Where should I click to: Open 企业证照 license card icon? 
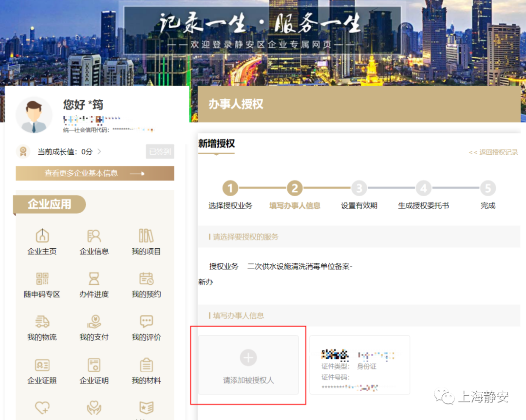click(x=42, y=370)
